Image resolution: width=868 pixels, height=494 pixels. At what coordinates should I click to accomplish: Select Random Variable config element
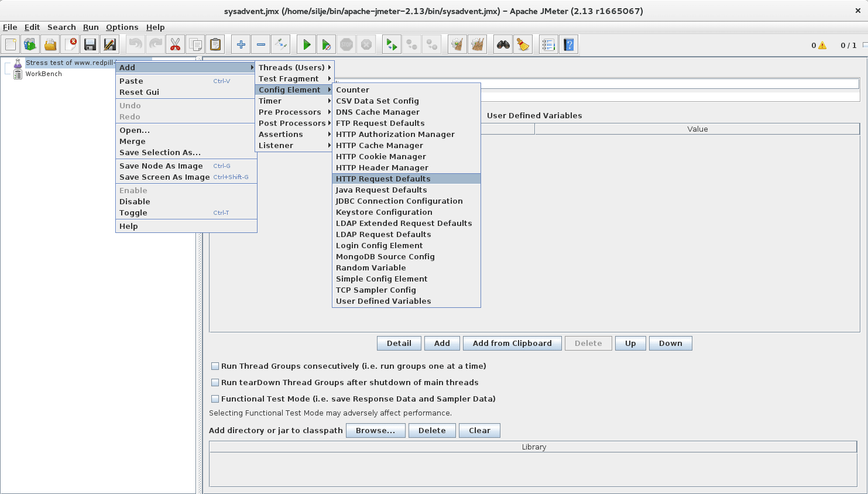(406, 267)
